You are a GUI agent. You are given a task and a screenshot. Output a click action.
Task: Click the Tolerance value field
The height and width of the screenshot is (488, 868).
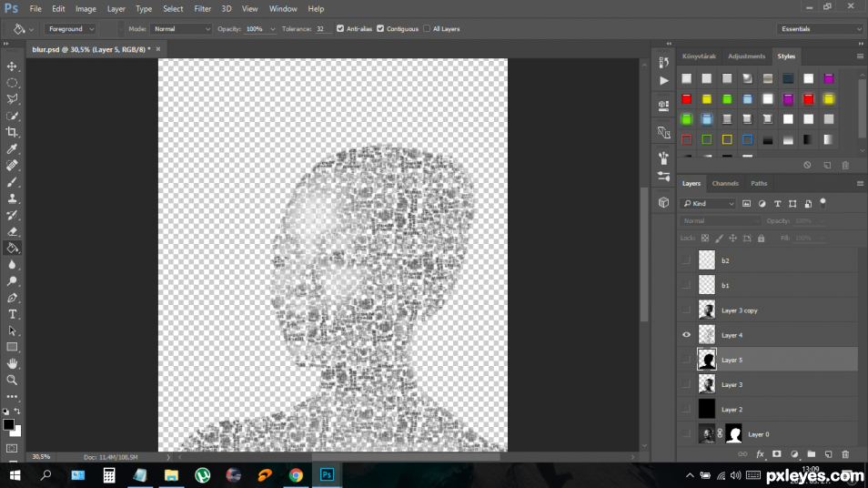322,29
